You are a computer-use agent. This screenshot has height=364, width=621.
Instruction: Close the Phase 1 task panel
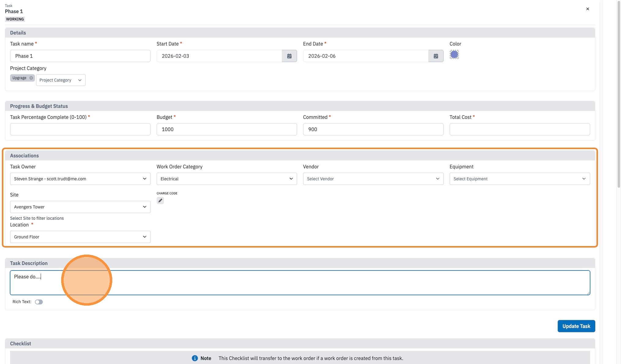click(587, 9)
